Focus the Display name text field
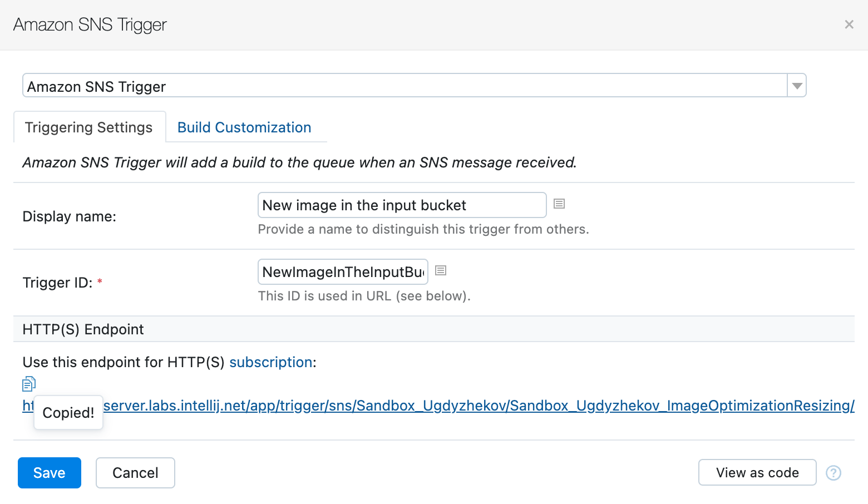The height and width of the screenshot is (504, 868). 402,205
